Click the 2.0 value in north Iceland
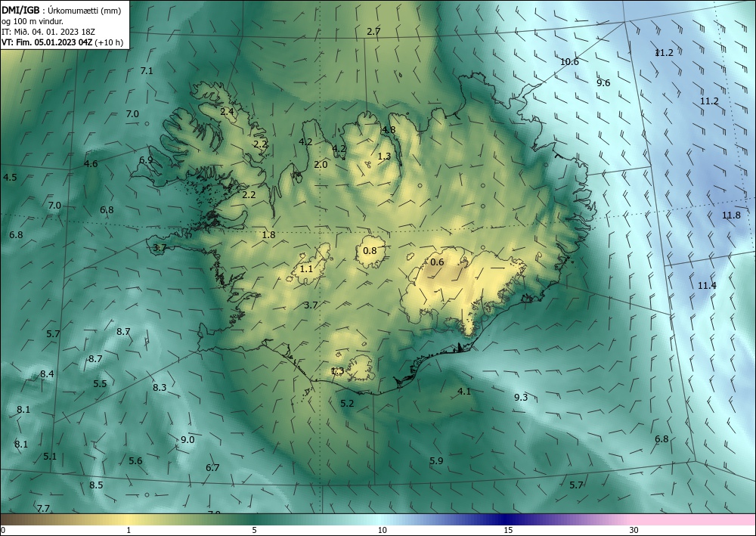 [x=321, y=164]
